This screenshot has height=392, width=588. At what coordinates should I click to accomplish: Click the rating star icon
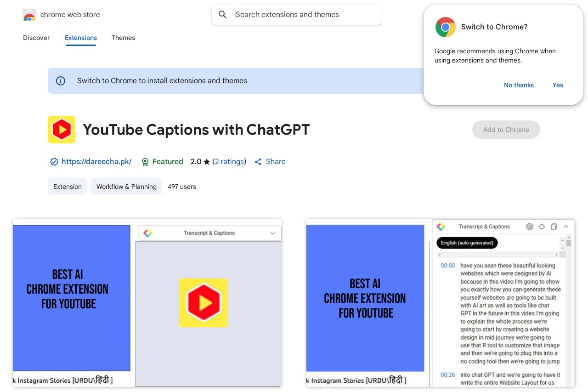click(x=207, y=162)
